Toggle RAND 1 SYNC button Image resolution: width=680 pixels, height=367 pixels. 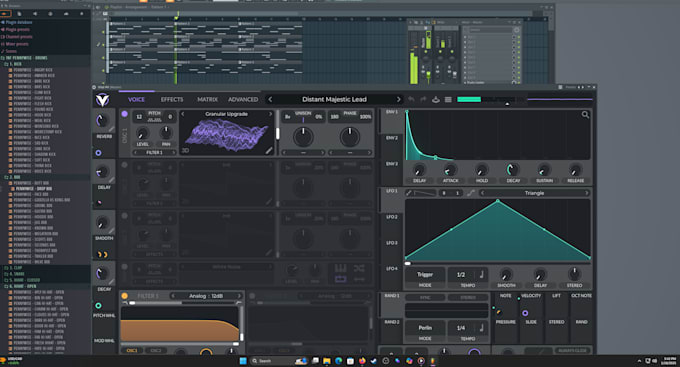click(x=425, y=298)
